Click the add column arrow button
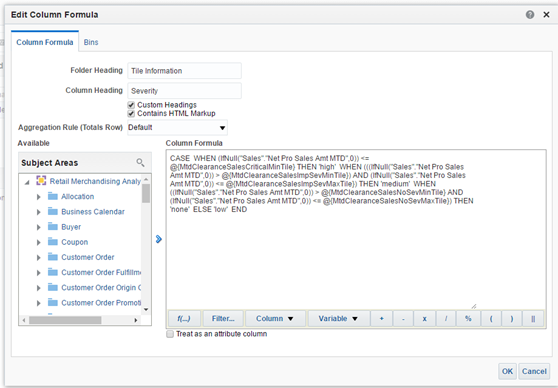This screenshot has width=558, height=388. 159,239
